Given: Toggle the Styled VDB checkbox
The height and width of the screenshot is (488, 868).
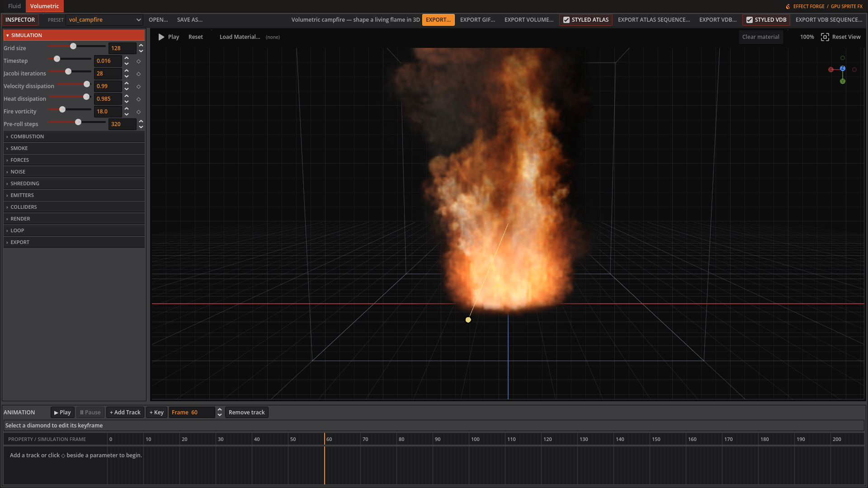Looking at the screenshot, I should coord(750,20).
